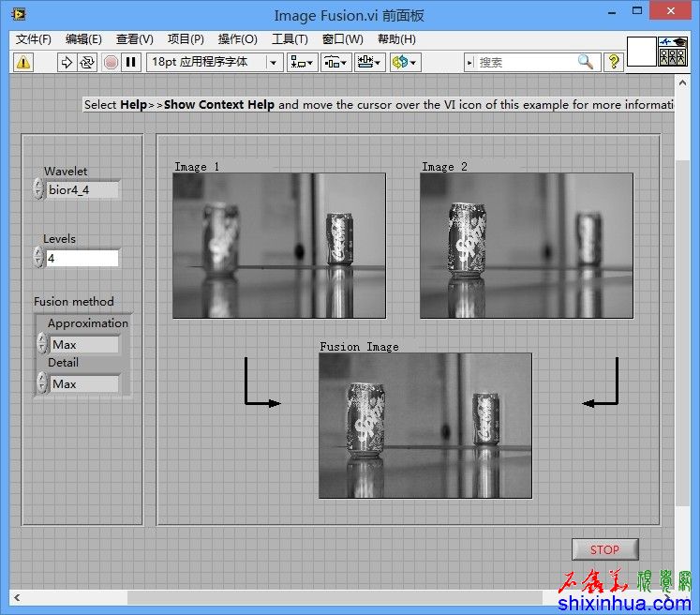Click the Image 2 display
This screenshot has height=615, width=700.
pos(527,246)
